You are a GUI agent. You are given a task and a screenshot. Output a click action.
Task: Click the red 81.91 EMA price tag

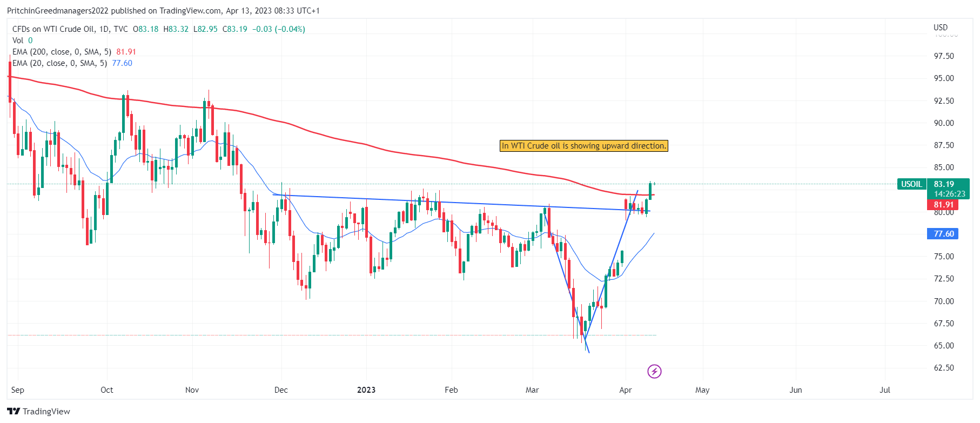pos(943,205)
